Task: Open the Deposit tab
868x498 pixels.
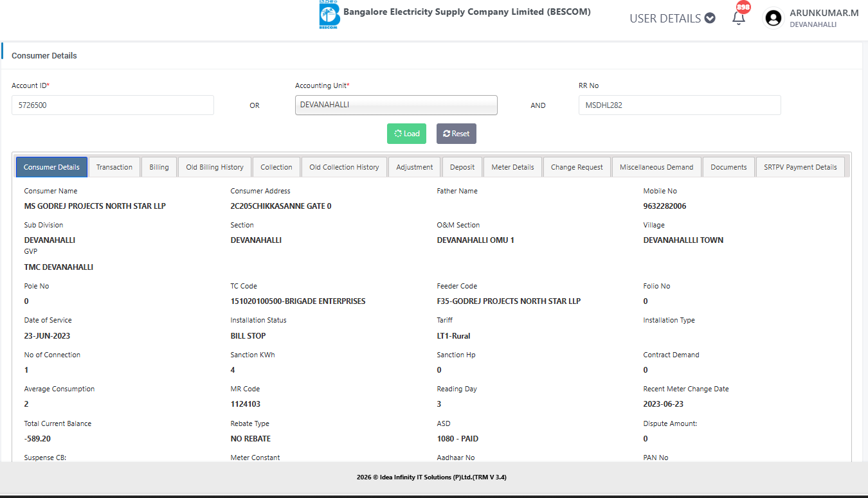Action: pos(462,167)
